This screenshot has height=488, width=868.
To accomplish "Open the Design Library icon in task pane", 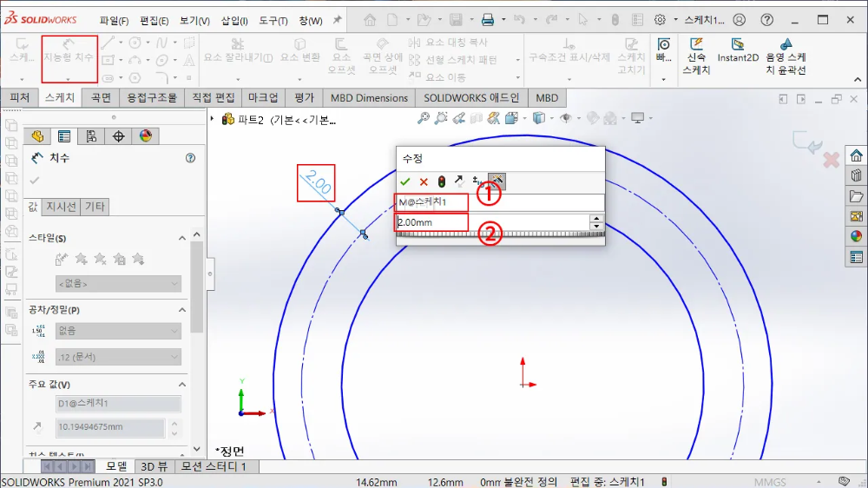I will (857, 176).
